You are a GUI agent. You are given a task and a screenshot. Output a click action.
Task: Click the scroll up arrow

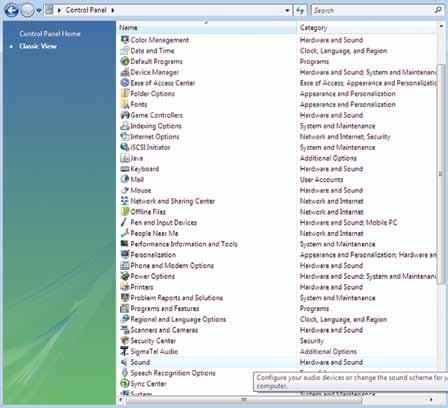point(441,26)
